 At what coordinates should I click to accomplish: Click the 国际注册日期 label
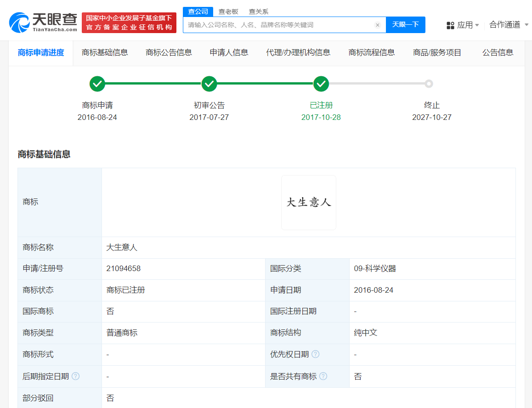coord(294,311)
